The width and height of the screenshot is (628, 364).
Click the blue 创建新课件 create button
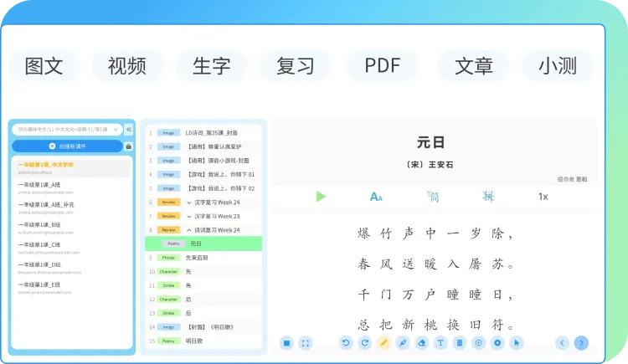tap(67, 146)
